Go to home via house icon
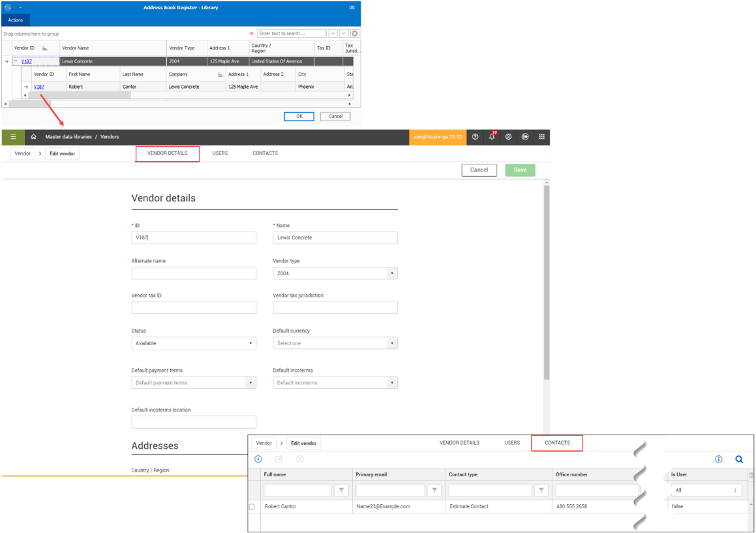 33,137
